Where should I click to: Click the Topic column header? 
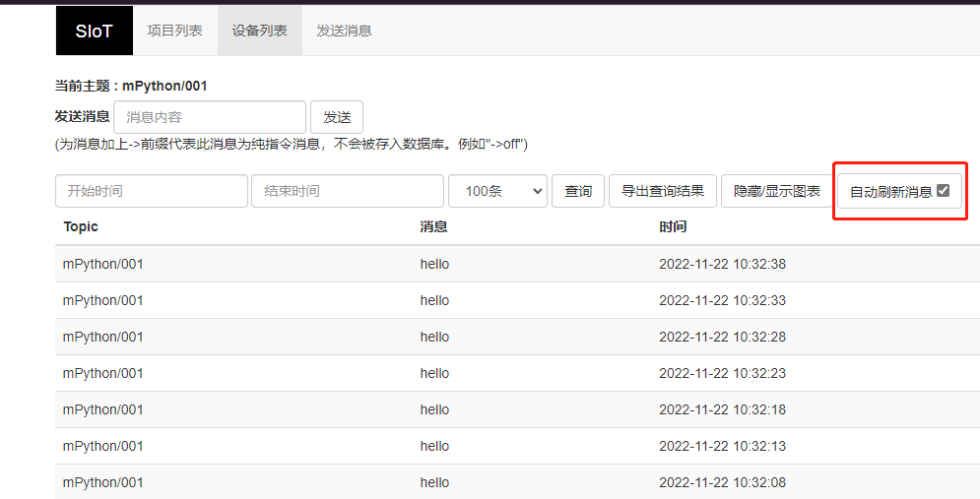point(81,226)
